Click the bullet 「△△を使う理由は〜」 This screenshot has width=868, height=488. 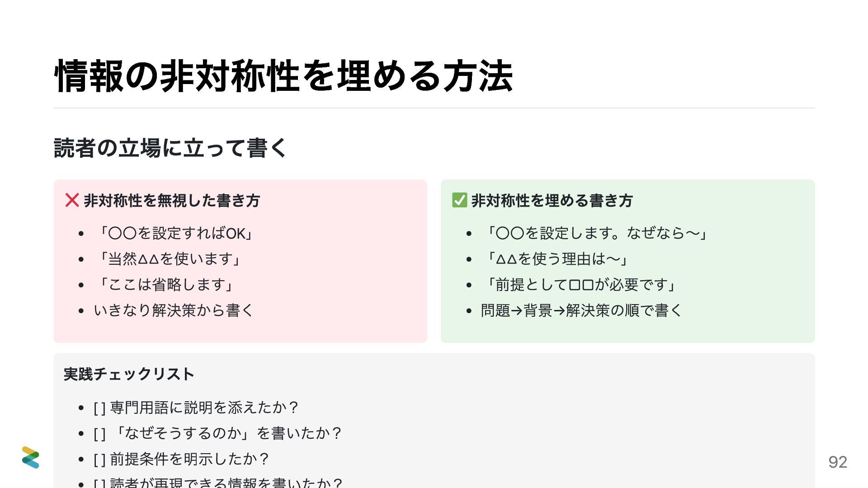557,259
